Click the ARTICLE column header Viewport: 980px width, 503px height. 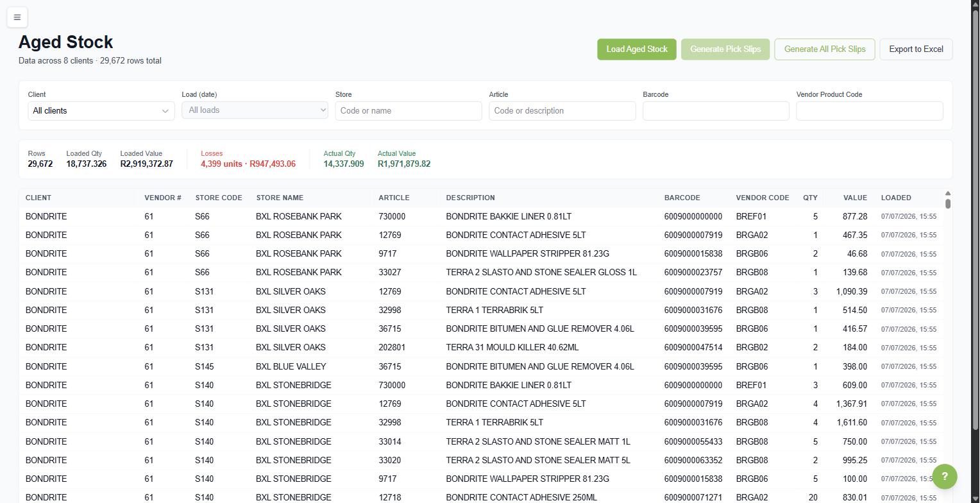click(394, 198)
